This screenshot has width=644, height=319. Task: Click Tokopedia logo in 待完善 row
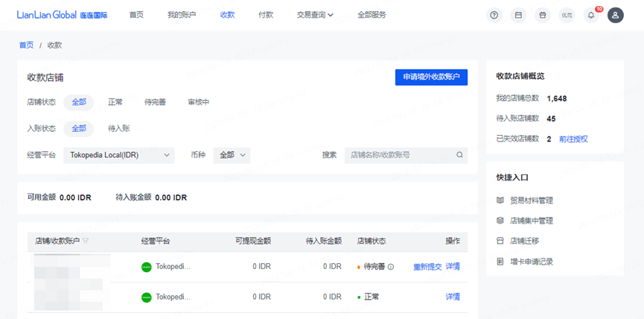[146, 267]
